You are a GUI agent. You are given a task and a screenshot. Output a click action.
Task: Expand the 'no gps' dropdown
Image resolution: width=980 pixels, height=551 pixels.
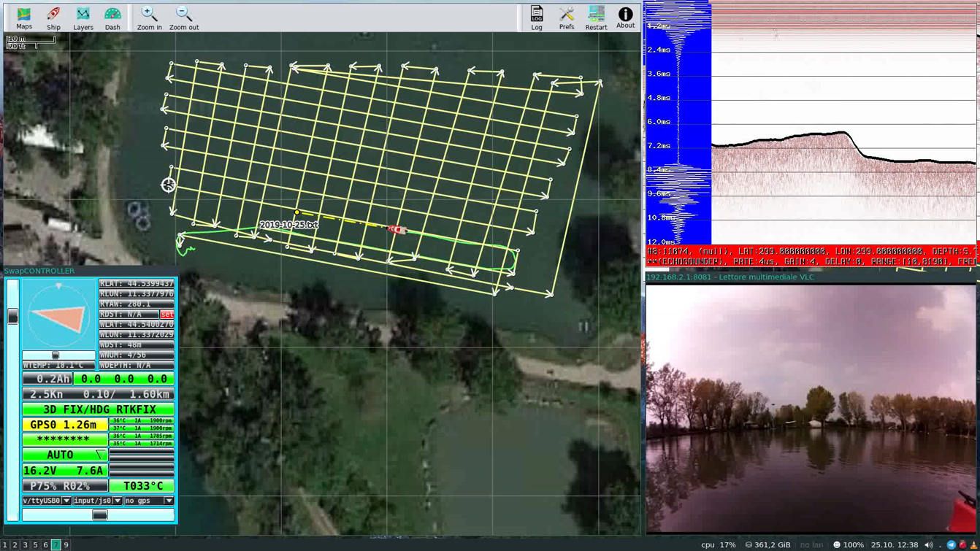(149, 501)
